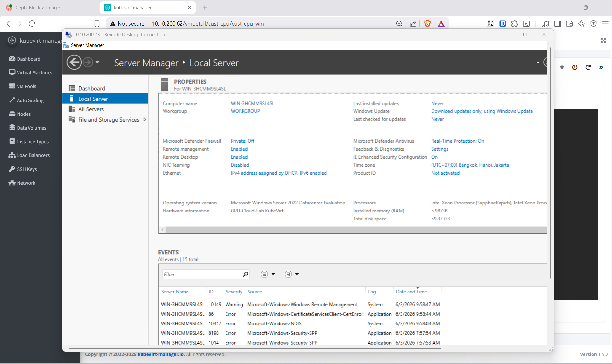
Task: Click the double chevron more actions icon
Action: tap(601, 67)
